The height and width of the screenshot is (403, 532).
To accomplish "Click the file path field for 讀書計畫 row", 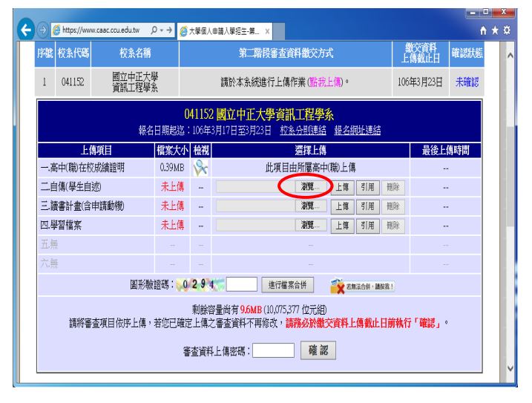I will [255, 206].
